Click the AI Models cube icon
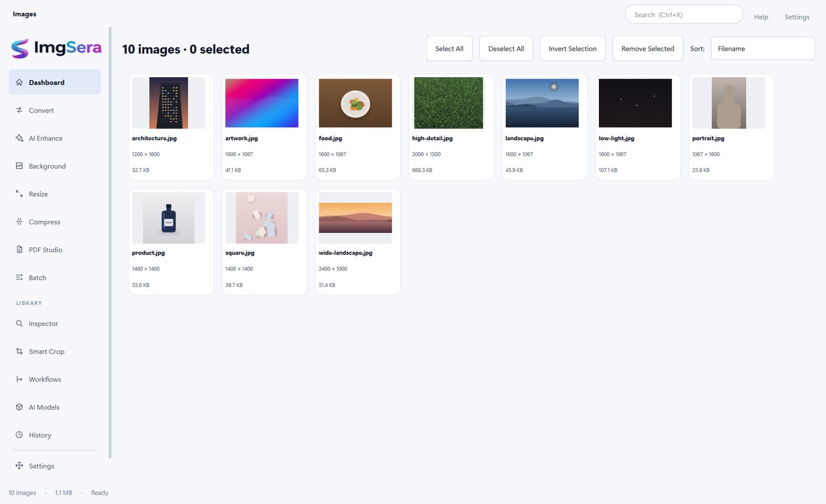 coord(19,407)
